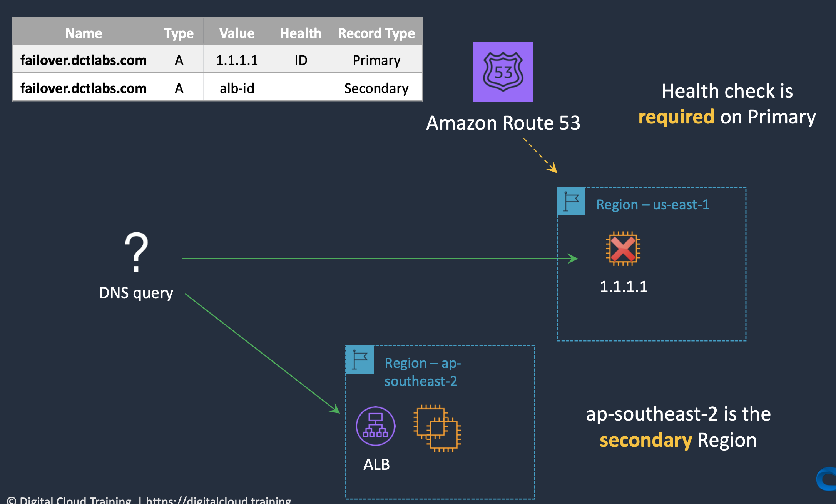
Task: Open the digitalcloud.training footer link
Action: point(219,500)
